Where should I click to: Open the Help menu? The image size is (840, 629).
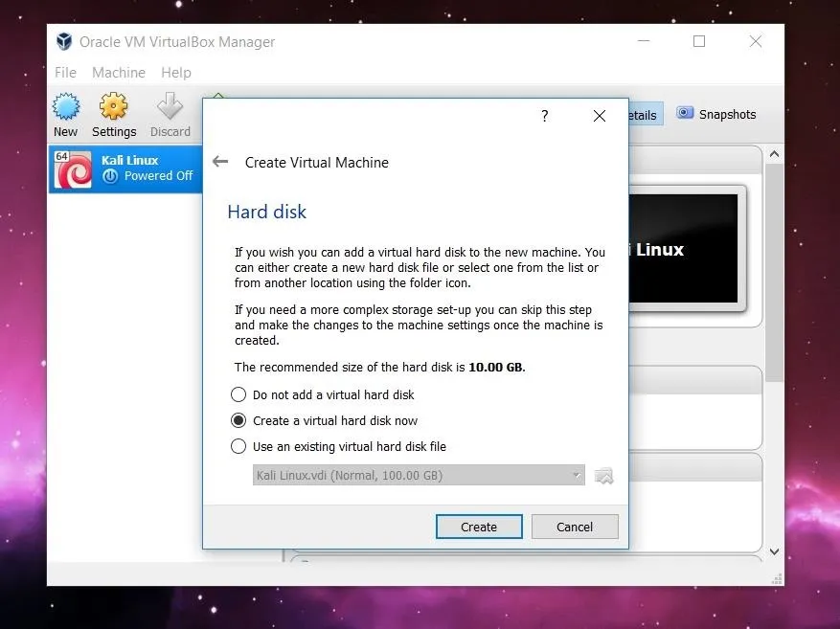tap(176, 72)
